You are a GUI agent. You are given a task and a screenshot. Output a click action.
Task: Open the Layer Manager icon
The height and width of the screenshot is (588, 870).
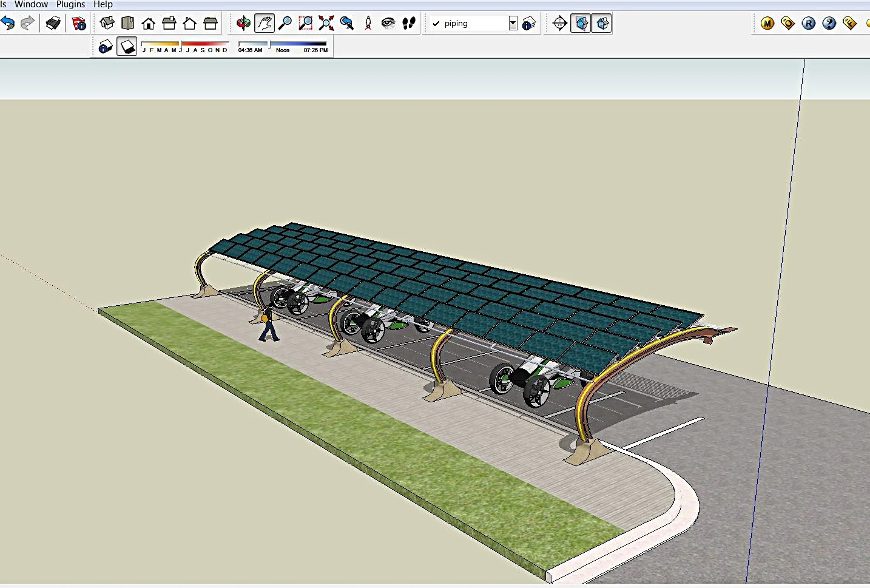point(529,24)
